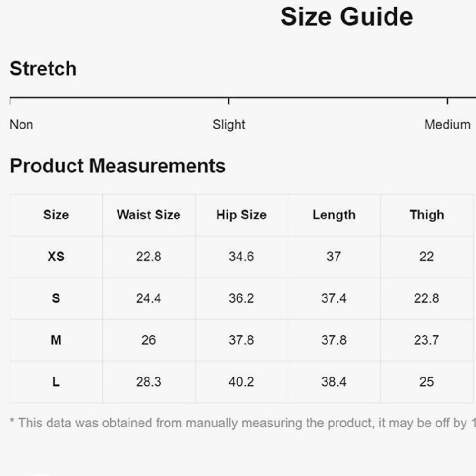476x476 pixels.
Task: Click the Size column header
Action: click(x=56, y=215)
